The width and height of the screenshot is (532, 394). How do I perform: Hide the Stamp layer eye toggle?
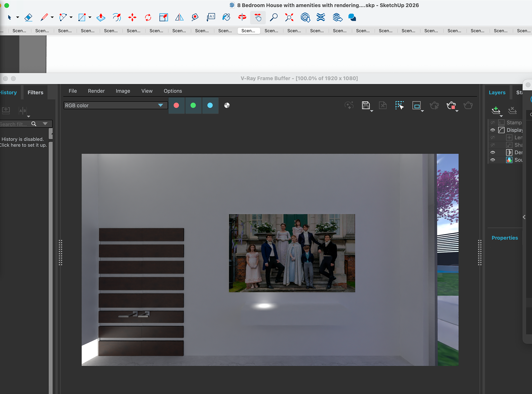click(493, 123)
